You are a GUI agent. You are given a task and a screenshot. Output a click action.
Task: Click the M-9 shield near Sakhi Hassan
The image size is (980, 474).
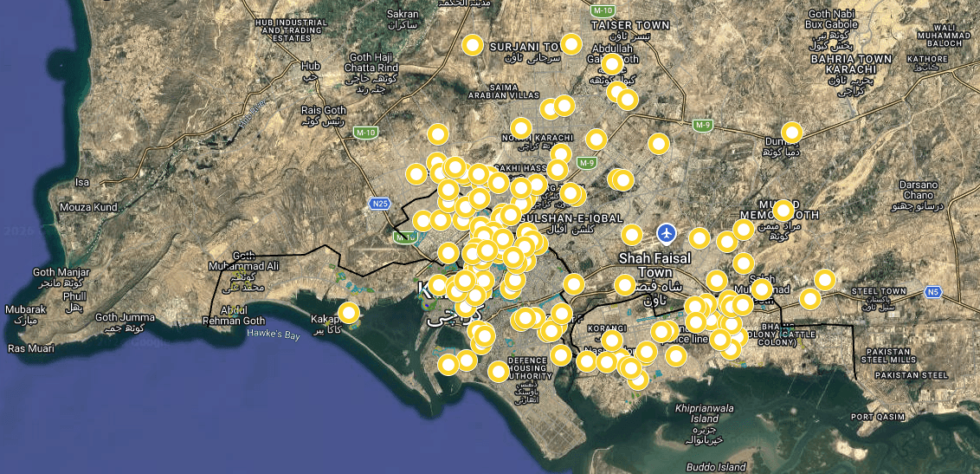585,163
